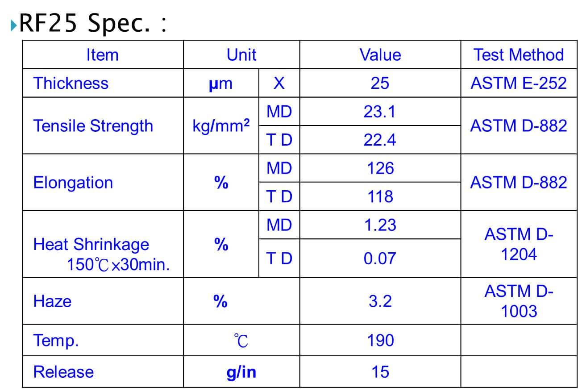The width and height of the screenshot is (578, 392).
Task: Select the Heat Shrinkage MD value 1.23
Action: [380, 225]
